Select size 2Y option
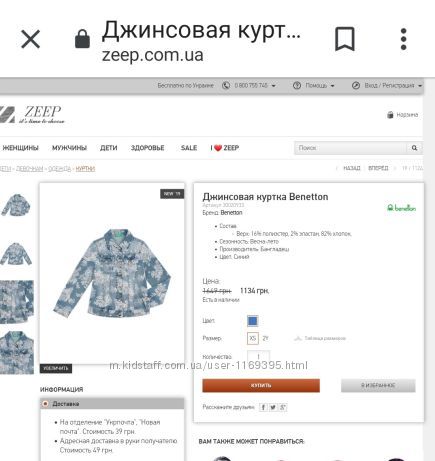This screenshot has width=435, height=461. [x=265, y=338]
